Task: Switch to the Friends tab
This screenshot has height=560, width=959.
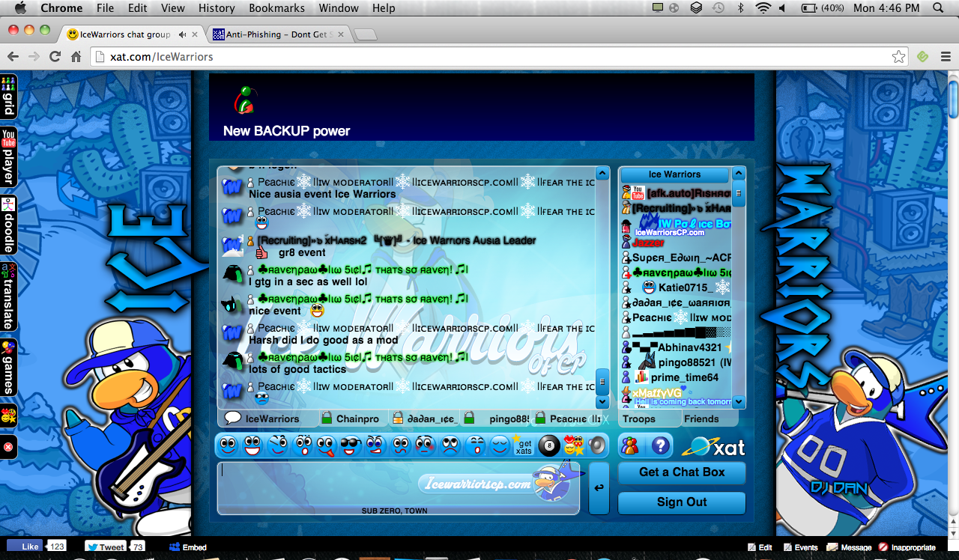Action: pyautogui.click(x=701, y=419)
